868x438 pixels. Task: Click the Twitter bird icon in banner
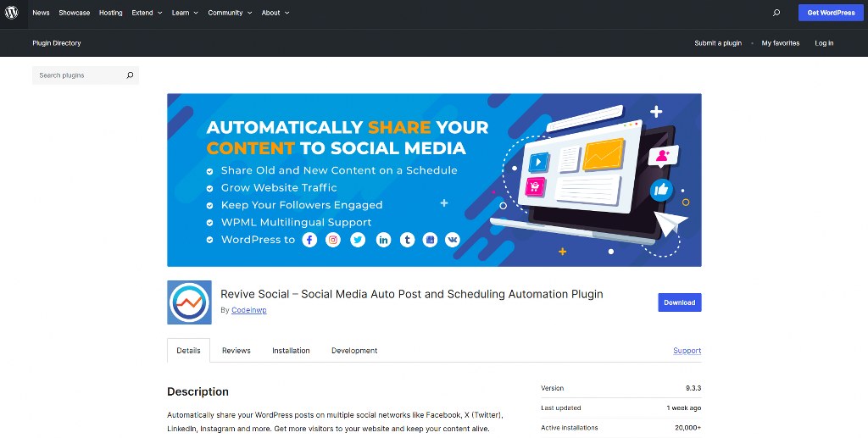(359, 240)
